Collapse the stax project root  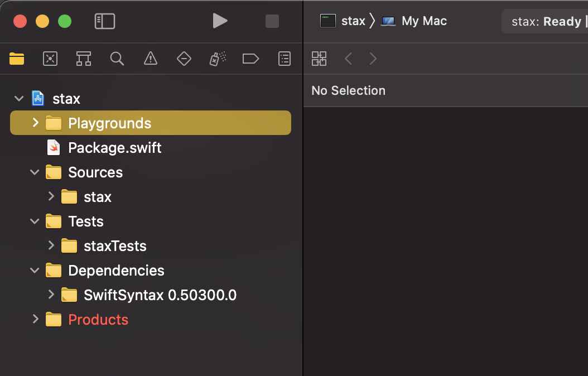pos(19,99)
